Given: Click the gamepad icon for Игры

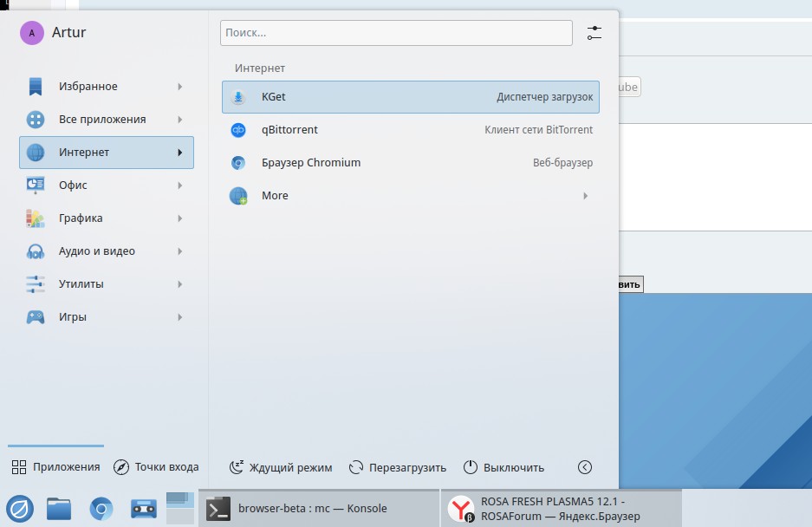Looking at the screenshot, I should (x=36, y=317).
